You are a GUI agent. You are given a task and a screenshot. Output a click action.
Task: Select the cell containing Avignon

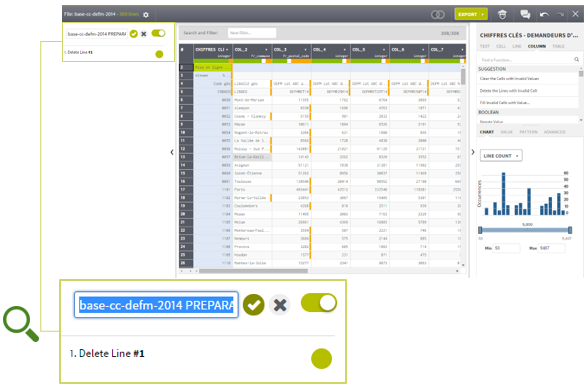click(x=252, y=165)
